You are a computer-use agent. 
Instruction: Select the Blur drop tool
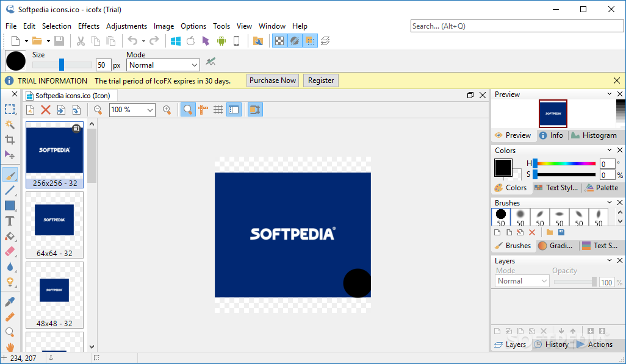pyautogui.click(x=10, y=266)
